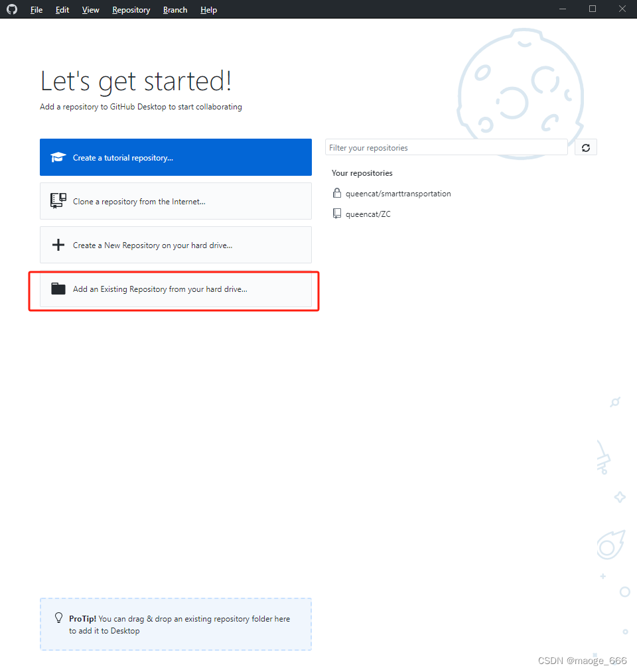This screenshot has width=637, height=672.
Task: Open the Help menu
Action: (208, 9)
